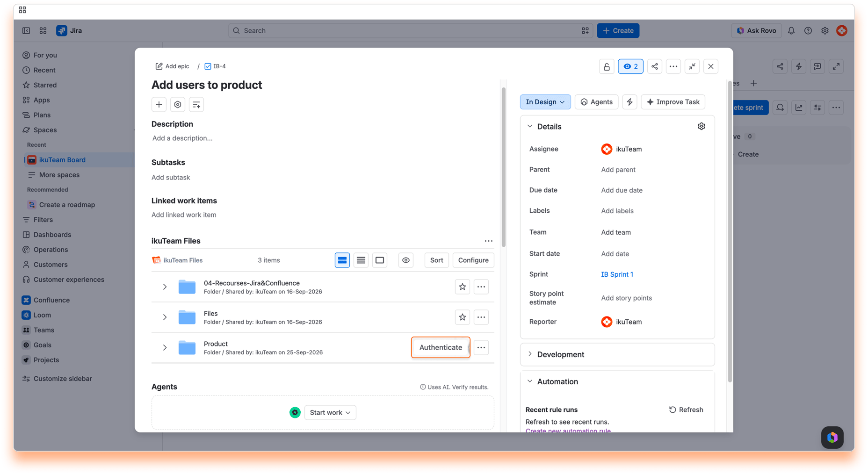Switch ikuTeam Files to card view

point(342,260)
